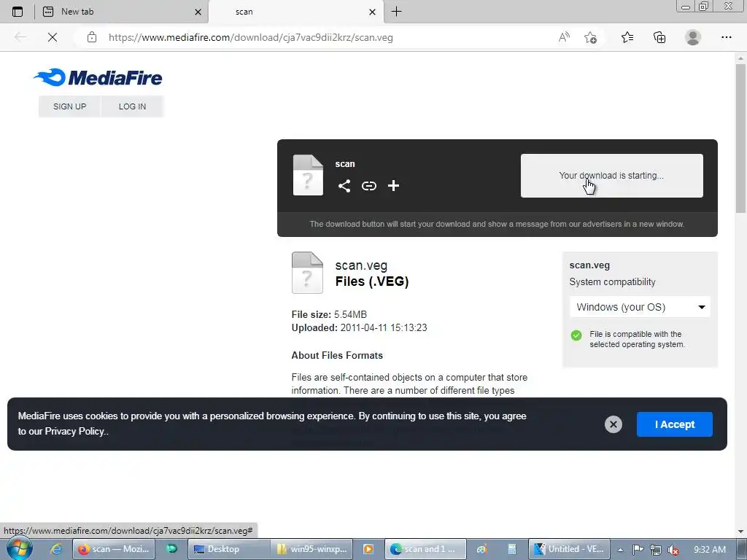Click the scan.veg file type icon
Viewport: 747px width, 560px height.
[307, 273]
